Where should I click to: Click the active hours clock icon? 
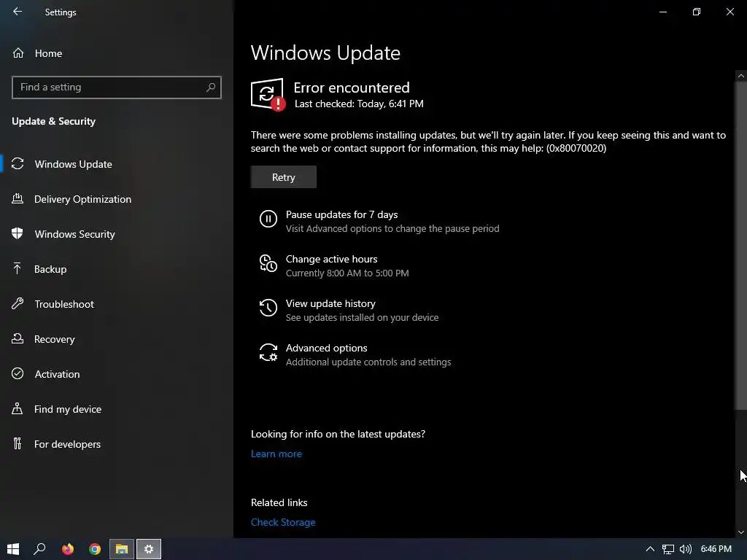268,263
